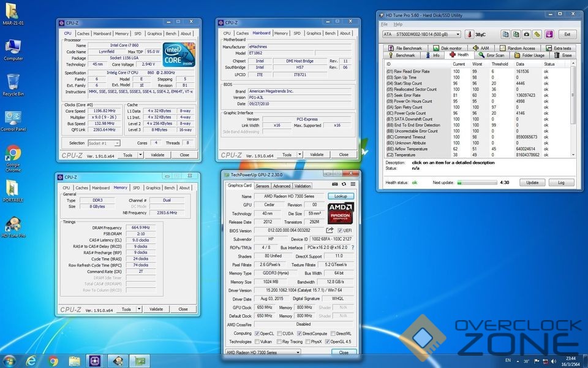Image resolution: width=588 pixels, height=368 pixels.
Task: Open the HD Tune drive selection dropdown
Action: tap(458, 34)
